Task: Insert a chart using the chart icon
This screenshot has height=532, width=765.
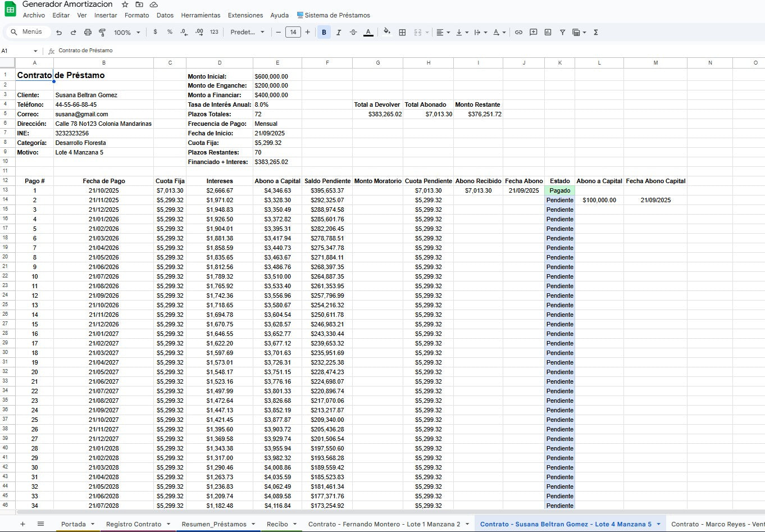Action: [548, 32]
